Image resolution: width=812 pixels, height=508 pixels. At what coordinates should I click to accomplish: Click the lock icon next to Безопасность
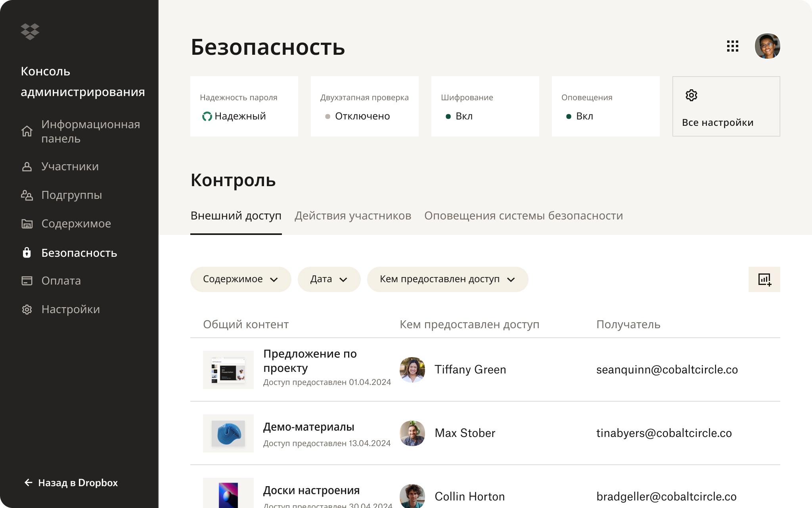coord(27,252)
